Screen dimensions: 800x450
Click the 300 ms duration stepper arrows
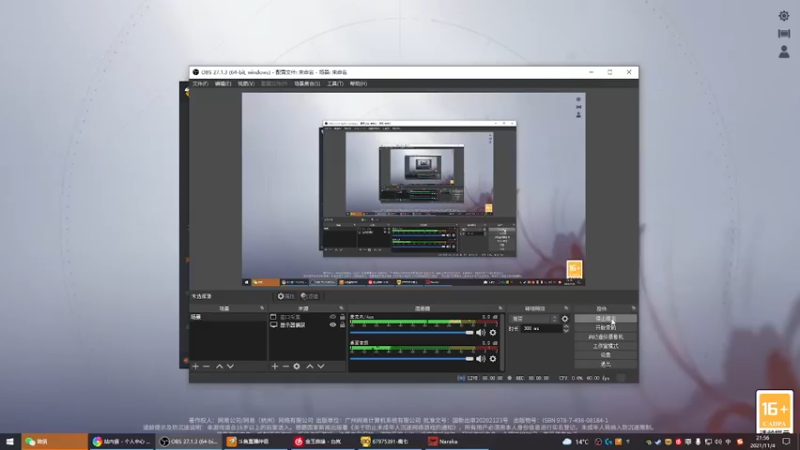[566, 329]
